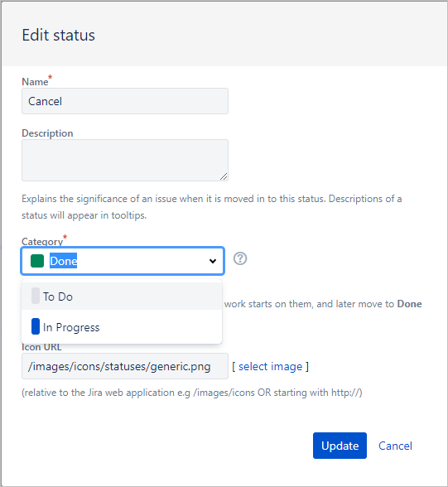This screenshot has height=487, width=448.
Task: Click the Name input field
Action: coord(125,101)
